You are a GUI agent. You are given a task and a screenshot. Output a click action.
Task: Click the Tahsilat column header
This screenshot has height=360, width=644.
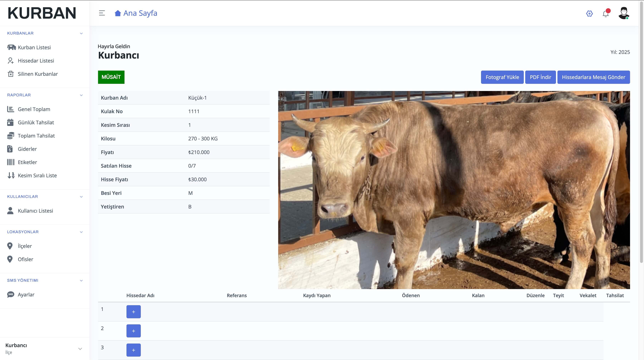[615, 295]
